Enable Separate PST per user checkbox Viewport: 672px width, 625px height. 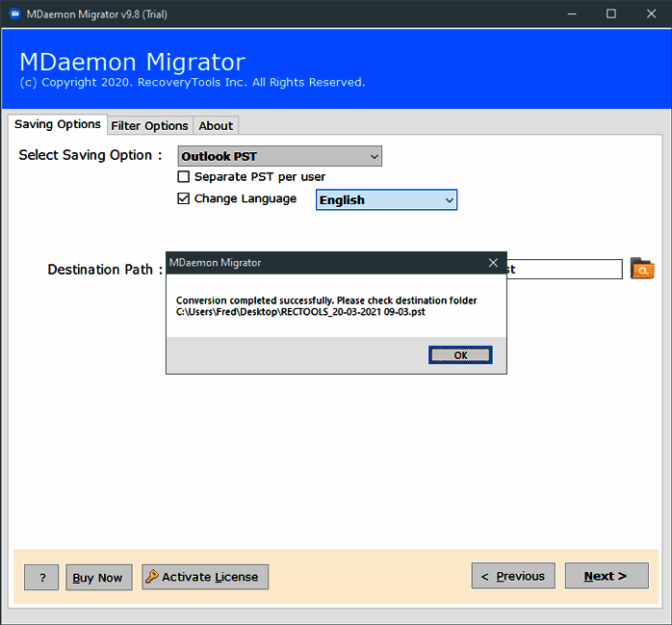pos(184,177)
